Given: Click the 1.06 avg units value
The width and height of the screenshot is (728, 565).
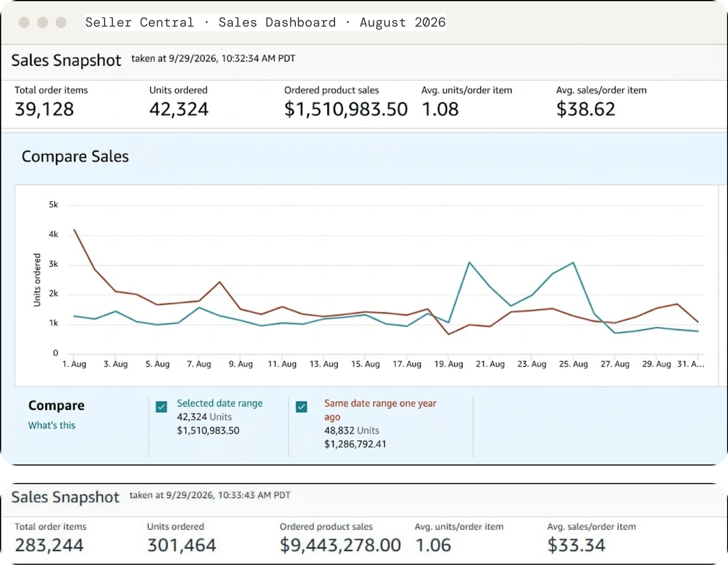Looking at the screenshot, I should 433,545.
